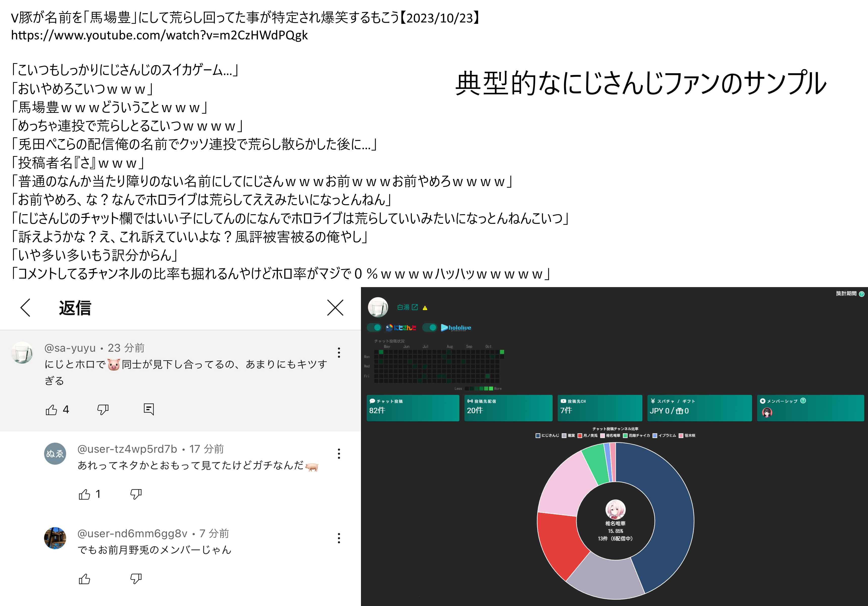Click the にじさんじ dark blue legend swatch
Screen dimensions: 868x606
pyautogui.click(x=538, y=436)
